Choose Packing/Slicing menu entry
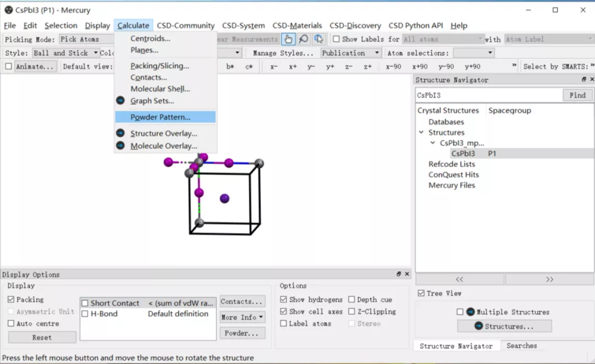 point(159,65)
